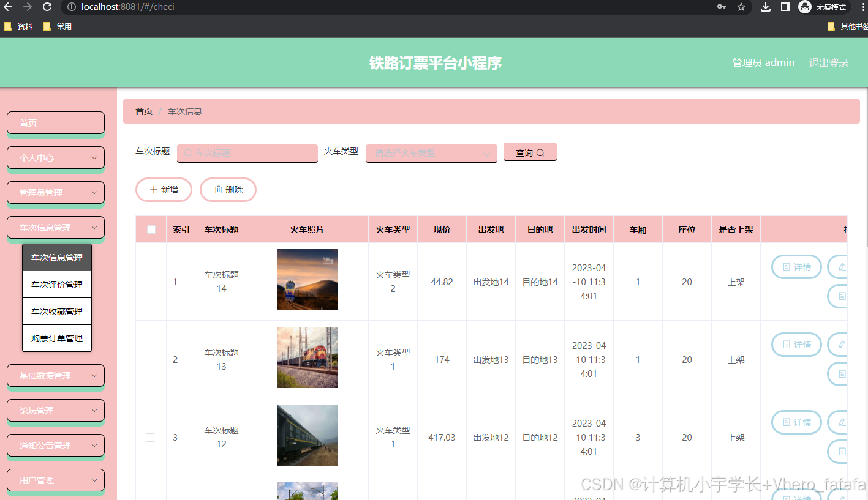
Task: Click 退出登录 to log out
Action: click(x=829, y=62)
